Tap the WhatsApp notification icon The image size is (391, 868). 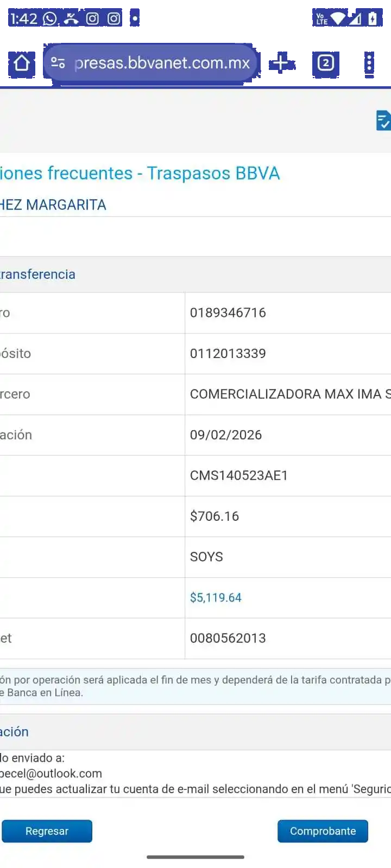pos(50,19)
